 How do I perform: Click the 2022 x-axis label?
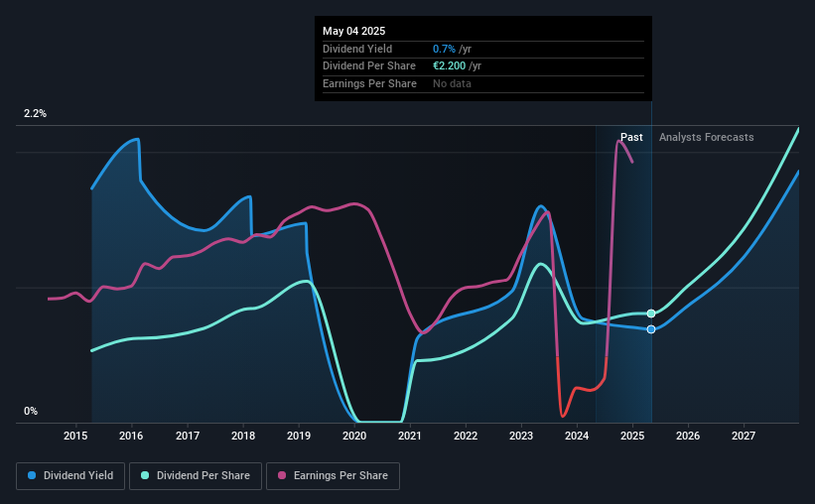coord(466,436)
